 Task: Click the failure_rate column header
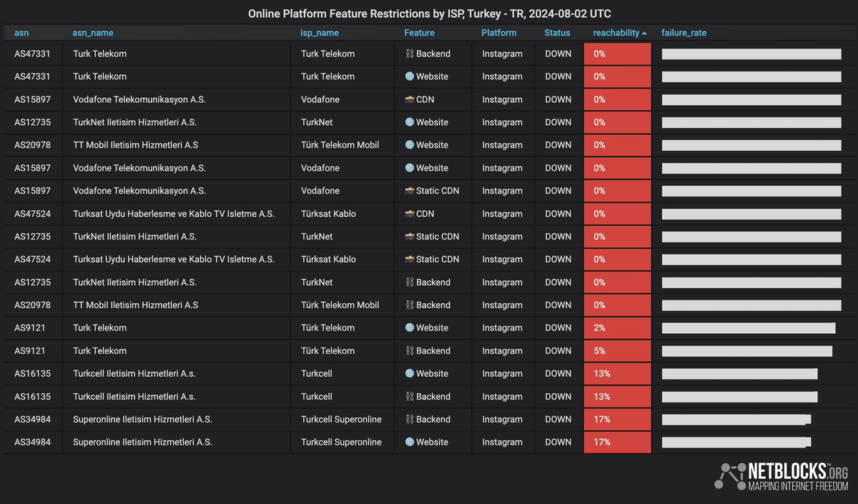pos(684,33)
